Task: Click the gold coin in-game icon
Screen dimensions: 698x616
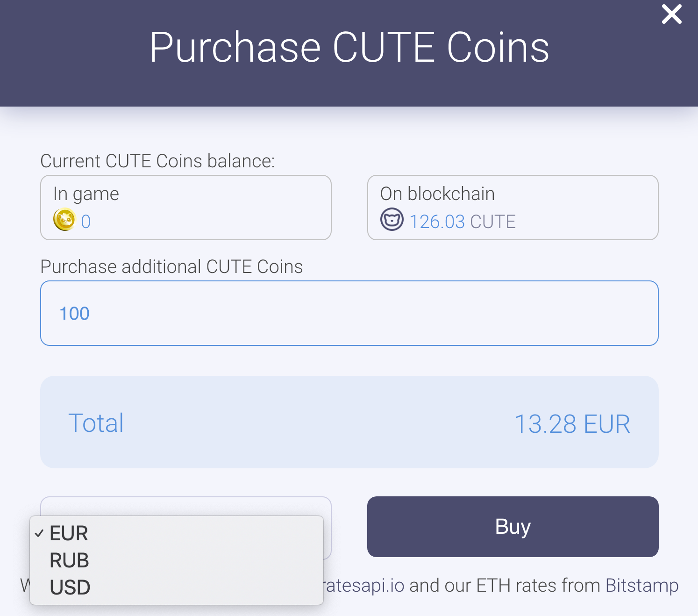Action: click(64, 220)
